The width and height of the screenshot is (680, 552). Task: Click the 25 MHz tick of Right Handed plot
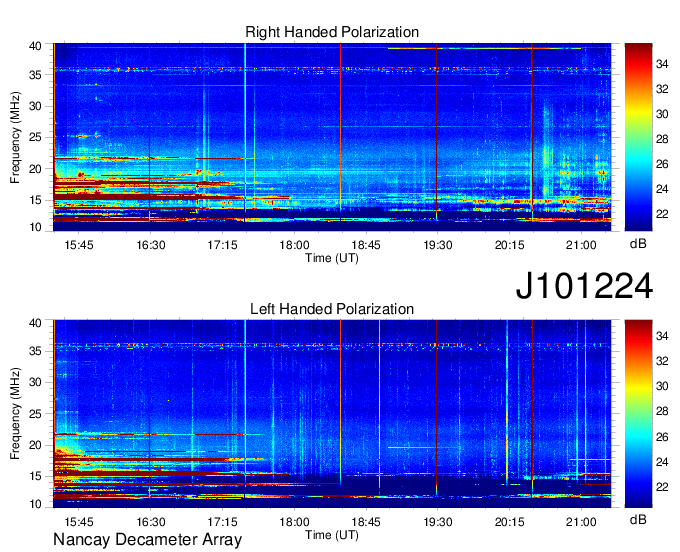click(36, 137)
